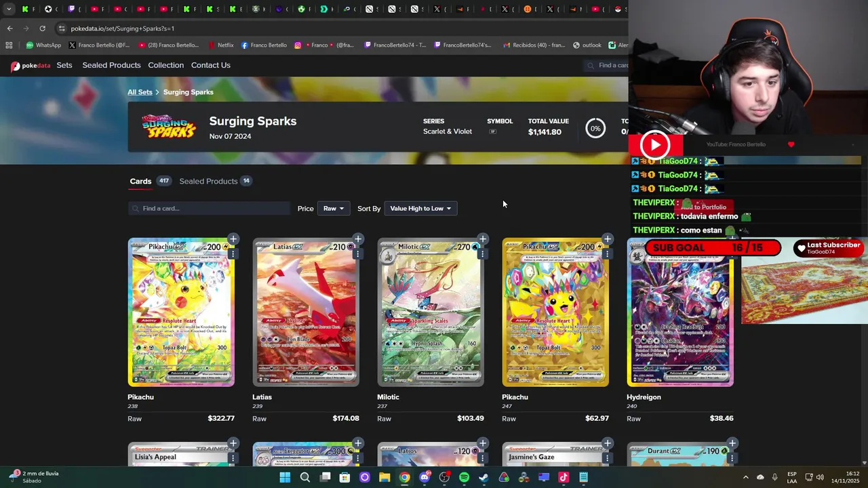Click the $103.49 Milotic price
Screen dimensions: 868x488
click(471, 418)
